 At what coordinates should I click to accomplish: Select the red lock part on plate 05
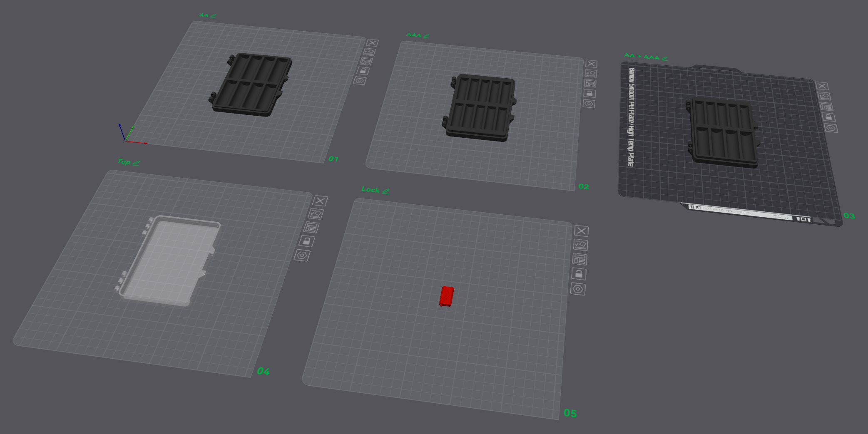(x=446, y=296)
